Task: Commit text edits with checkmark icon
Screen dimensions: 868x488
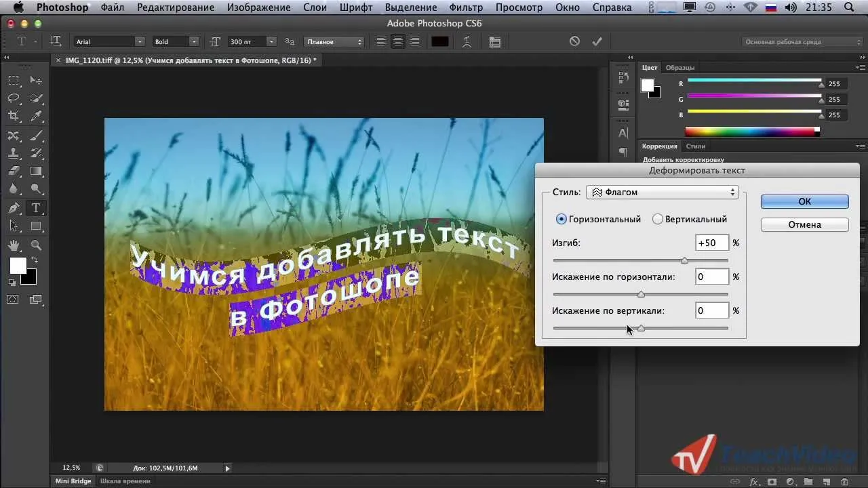Action: 597,41
